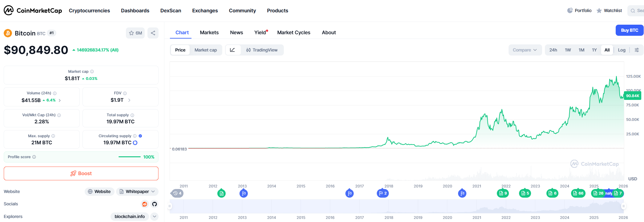
Task: Click the circulating supply progress ring
Action: (135, 143)
